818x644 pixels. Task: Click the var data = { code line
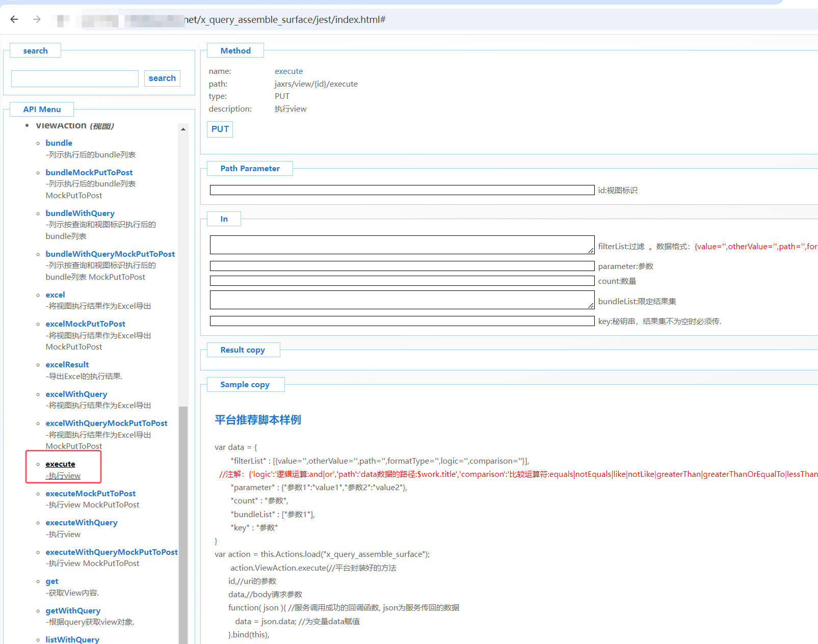point(236,447)
